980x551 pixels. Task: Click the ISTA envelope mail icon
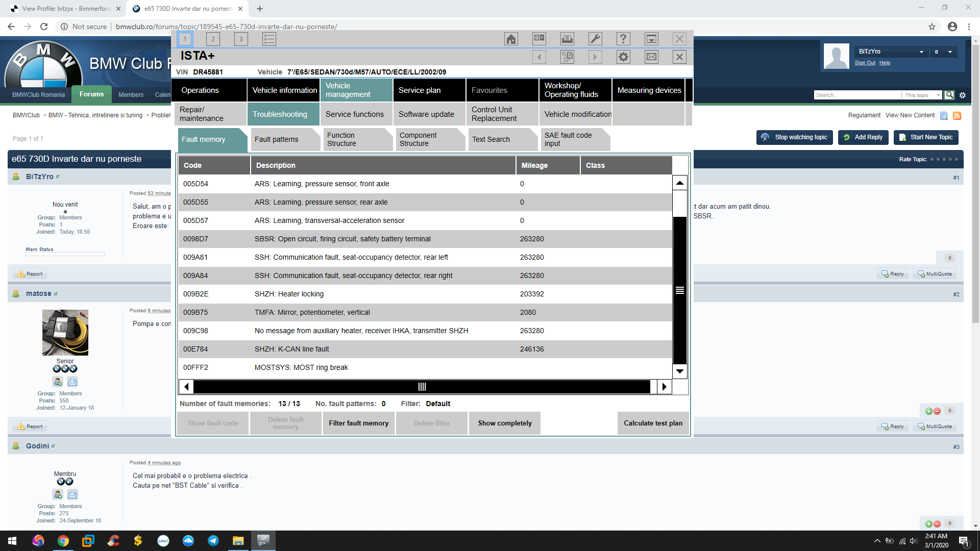[x=651, y=57]
